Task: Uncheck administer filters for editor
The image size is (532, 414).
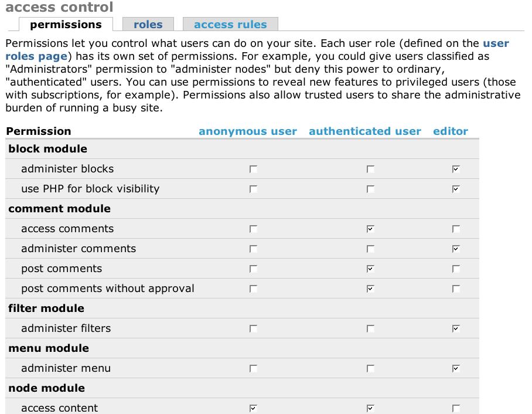Action: (456, 329)
